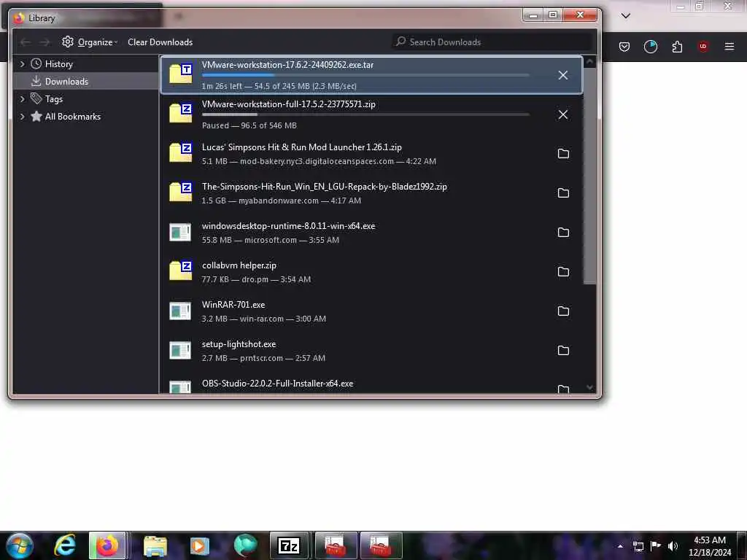Viewport: 747px width, 560px height.
Task: Open the Windows Start menu
Action: [x=19, y=545]
